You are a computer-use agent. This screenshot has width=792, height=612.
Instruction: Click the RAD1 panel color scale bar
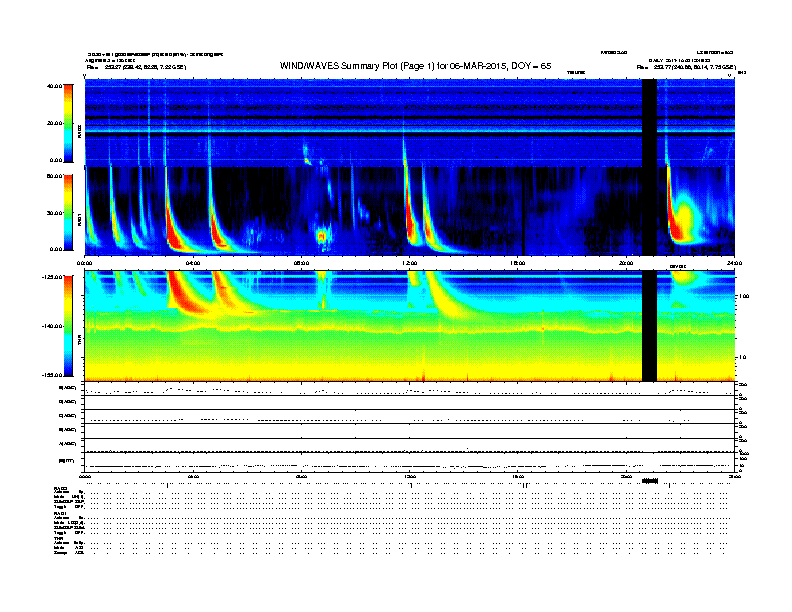point(68,213)
